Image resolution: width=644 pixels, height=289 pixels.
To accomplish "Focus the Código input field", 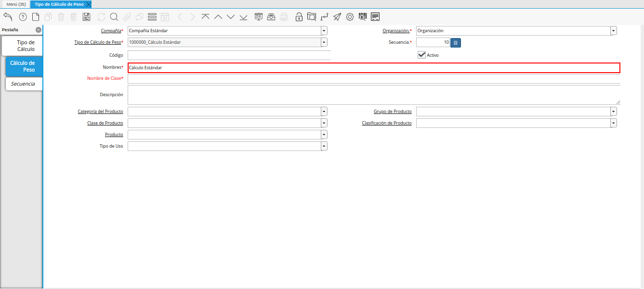I will 229,55.
